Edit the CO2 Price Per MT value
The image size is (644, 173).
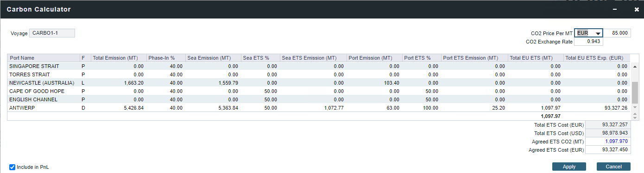(x=617, y=33)
